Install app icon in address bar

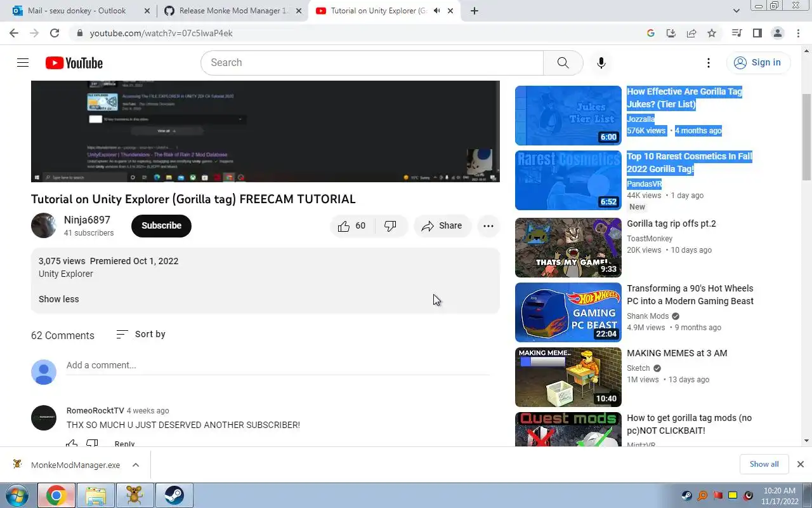[x=671, y=33]
